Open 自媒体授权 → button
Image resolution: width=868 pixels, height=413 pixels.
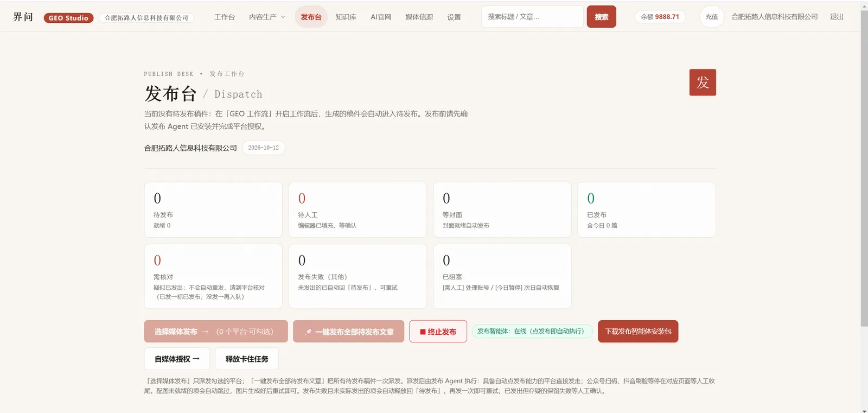pos(177,359)
